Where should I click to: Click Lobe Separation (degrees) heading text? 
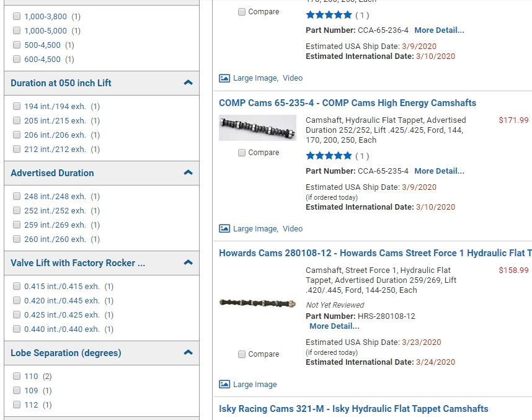[x=66, y=353]
